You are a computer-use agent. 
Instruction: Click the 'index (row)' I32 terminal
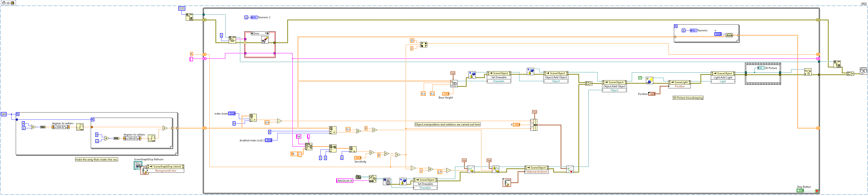232,114
